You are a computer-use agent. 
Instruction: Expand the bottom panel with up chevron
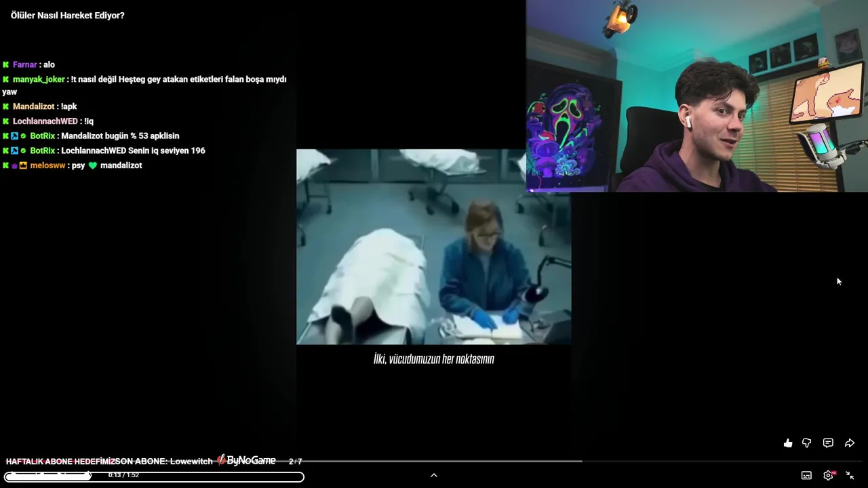tap(434, 475)
